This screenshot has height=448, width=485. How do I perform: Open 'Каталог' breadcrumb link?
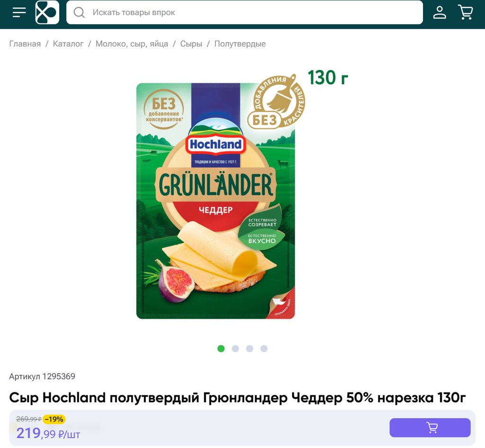point(68,44)
